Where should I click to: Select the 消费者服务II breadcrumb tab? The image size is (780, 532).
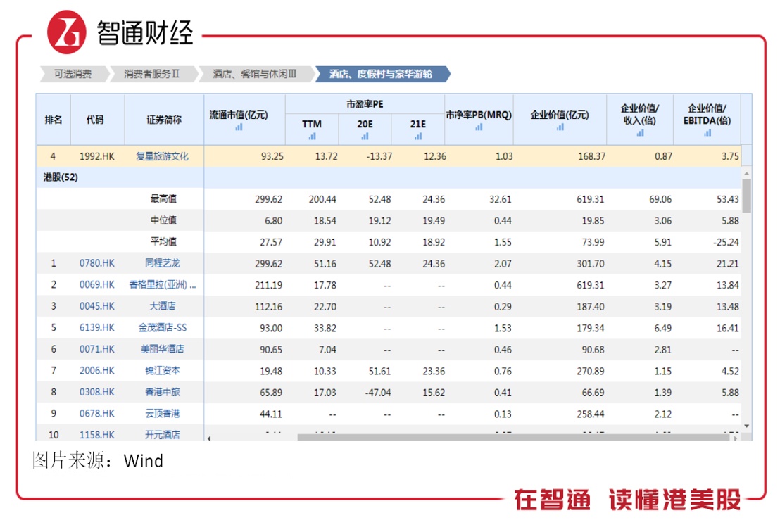[x=152, y=74]
